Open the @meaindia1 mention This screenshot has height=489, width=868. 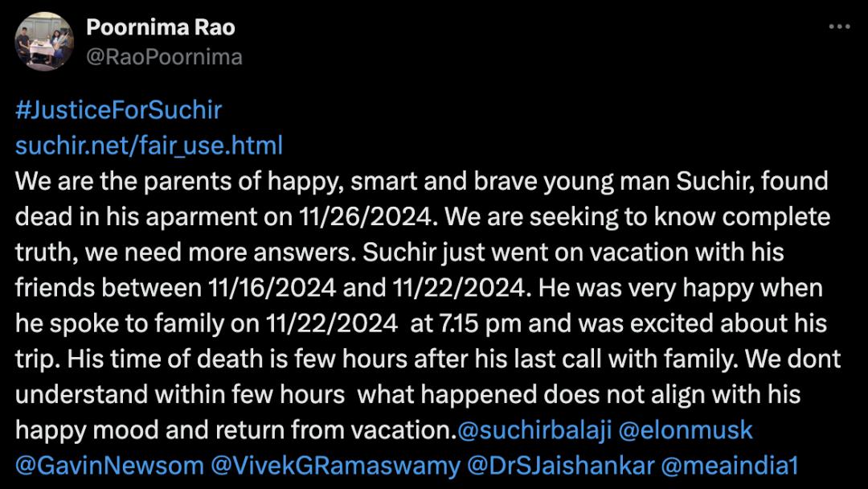(x=730, y=466)
